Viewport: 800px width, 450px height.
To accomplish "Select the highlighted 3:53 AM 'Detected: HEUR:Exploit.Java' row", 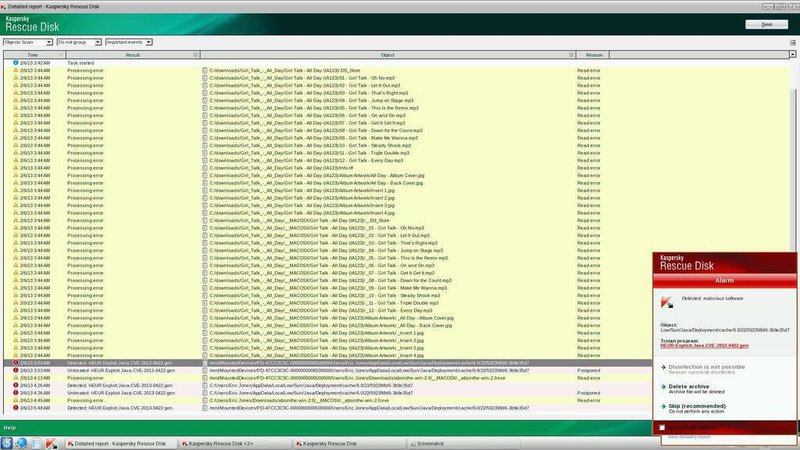I will 328,363.
